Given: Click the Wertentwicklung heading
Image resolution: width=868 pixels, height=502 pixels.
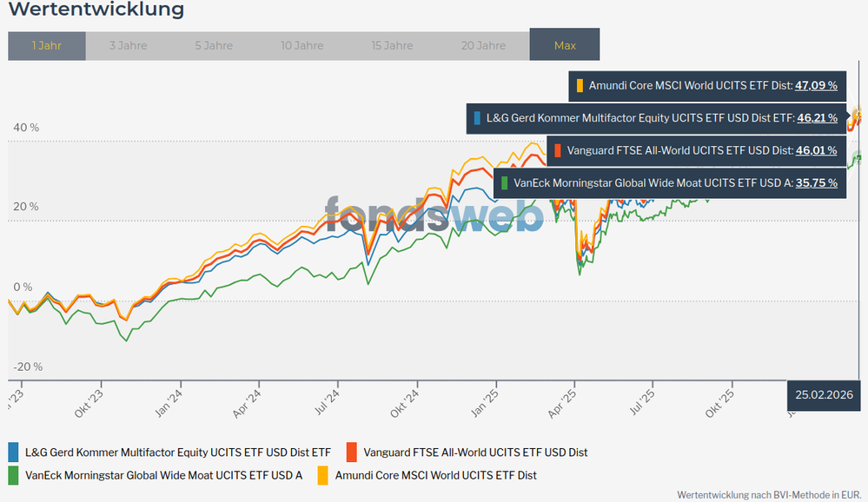Looking at the screenshot, I should [96, 9].
